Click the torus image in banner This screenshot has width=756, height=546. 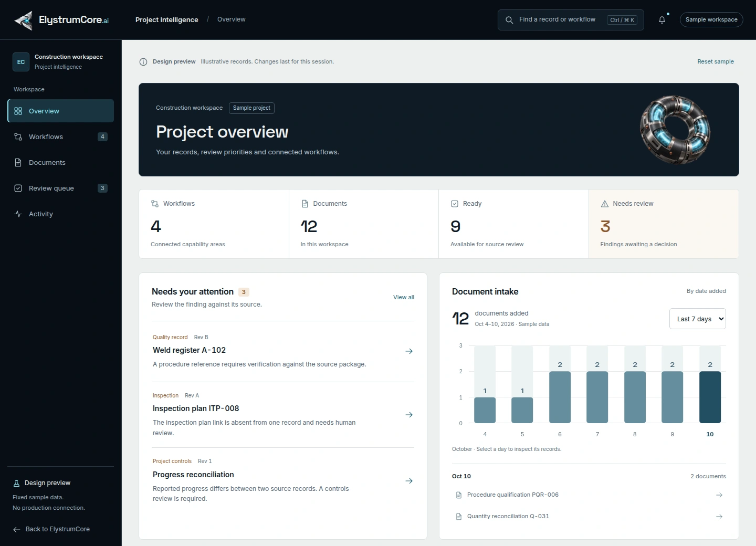(675, 129)
